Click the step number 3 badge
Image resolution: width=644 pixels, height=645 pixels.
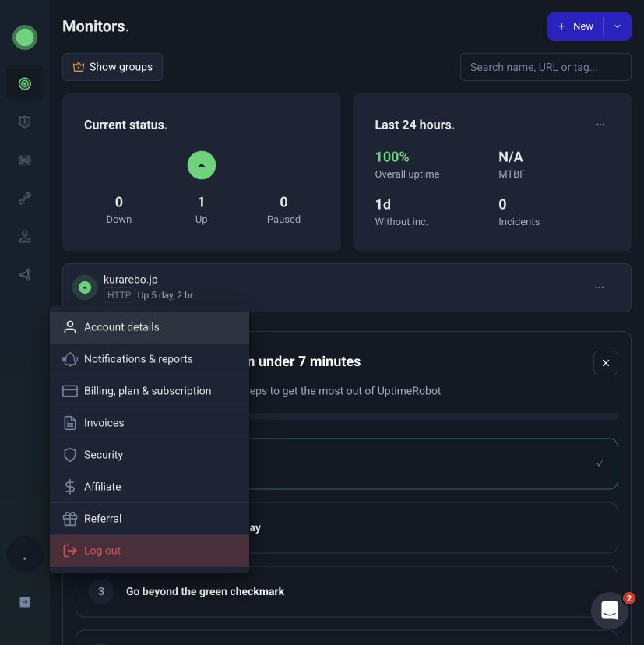[x=100, y=591]
